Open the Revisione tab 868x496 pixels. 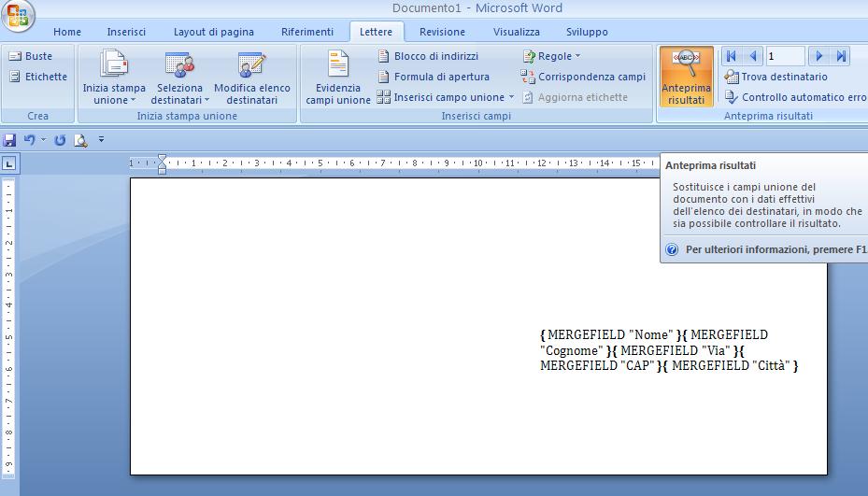click(442, 32)
